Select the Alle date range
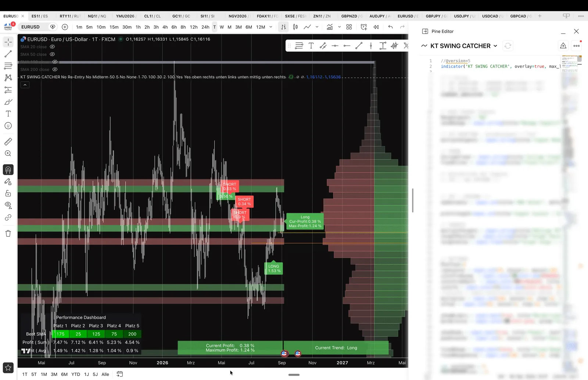 (105, 374)
